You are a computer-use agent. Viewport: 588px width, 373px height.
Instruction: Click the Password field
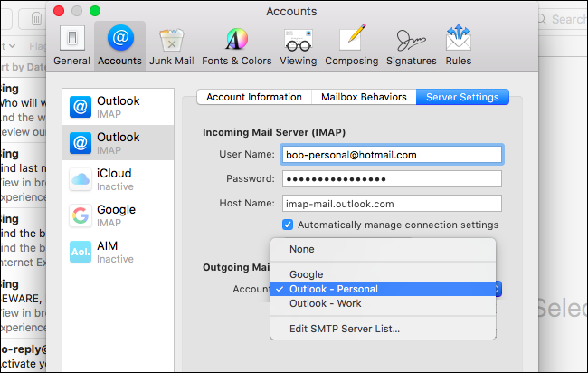click(x=392, y=179)
